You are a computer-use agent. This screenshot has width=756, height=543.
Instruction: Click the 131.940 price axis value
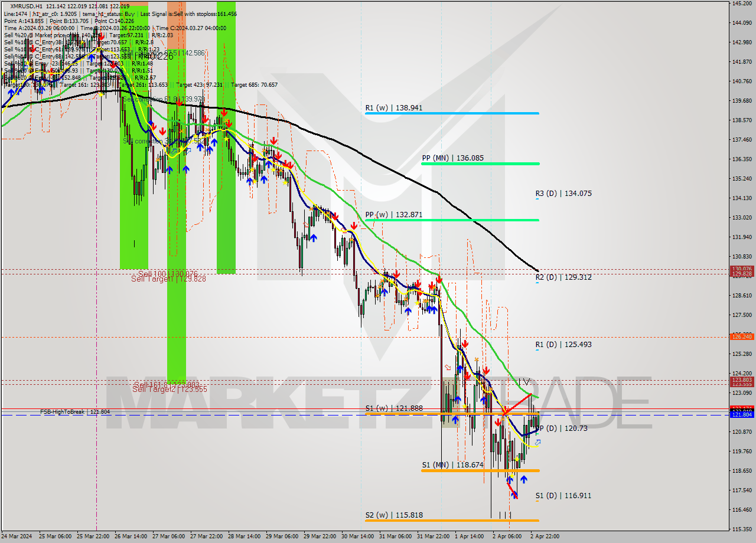point(741,237)
